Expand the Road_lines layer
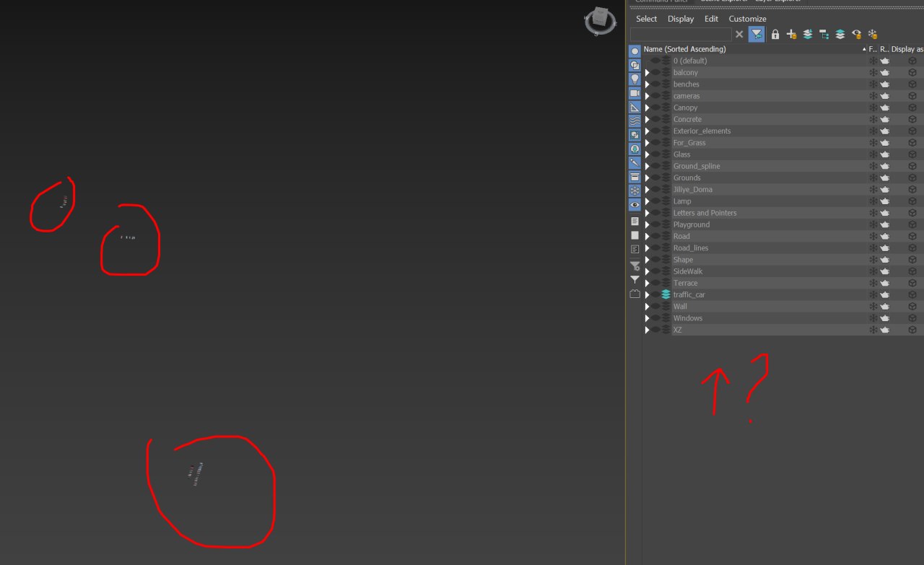The height and width of the screenshot is (565, 924). point(647,248)
